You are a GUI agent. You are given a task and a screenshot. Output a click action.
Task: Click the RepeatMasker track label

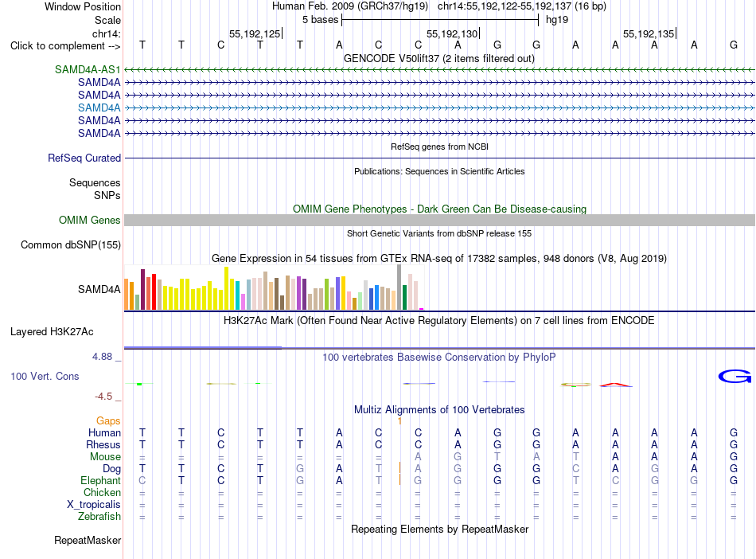click(x=88, y=540)
